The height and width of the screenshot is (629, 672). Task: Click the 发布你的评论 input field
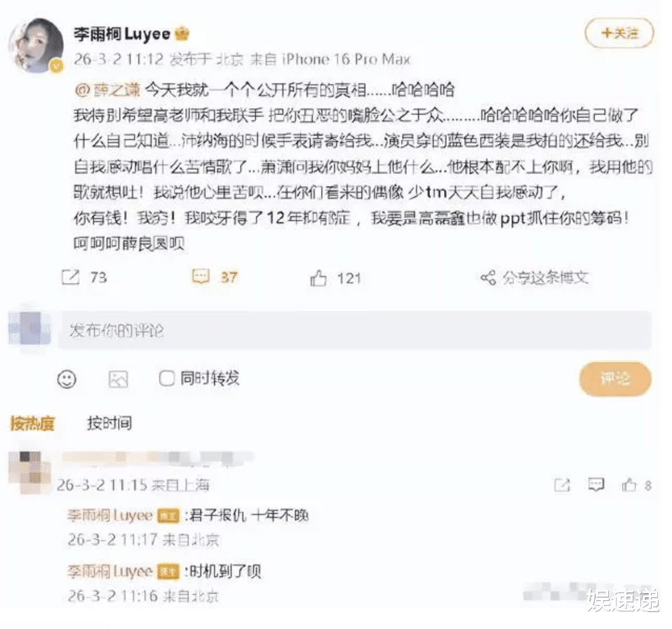tap(355, 330)
